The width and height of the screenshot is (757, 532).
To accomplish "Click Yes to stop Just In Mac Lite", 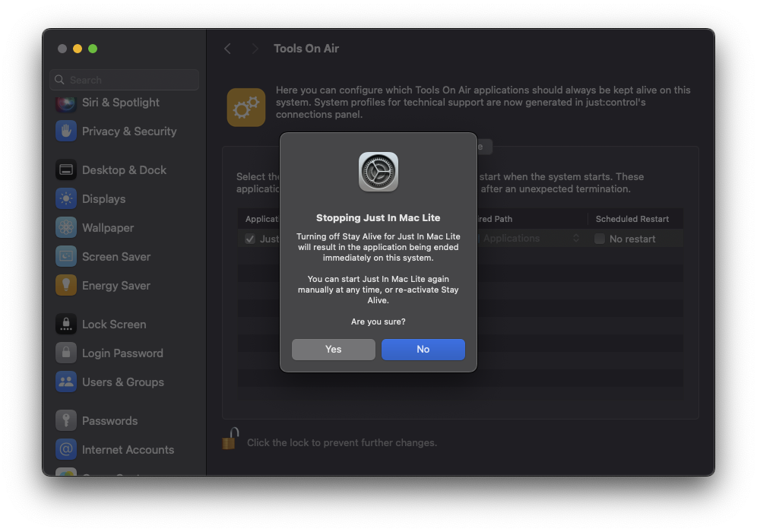I will 333,349.
